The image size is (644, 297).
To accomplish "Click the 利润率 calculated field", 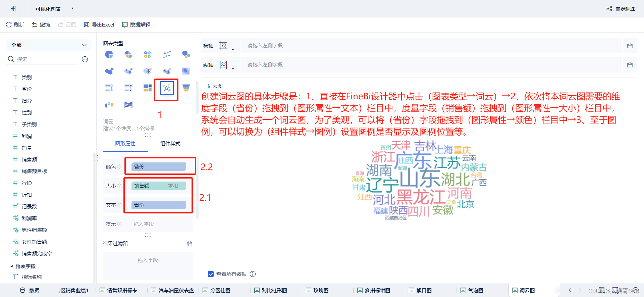I will tap(29, 218).
